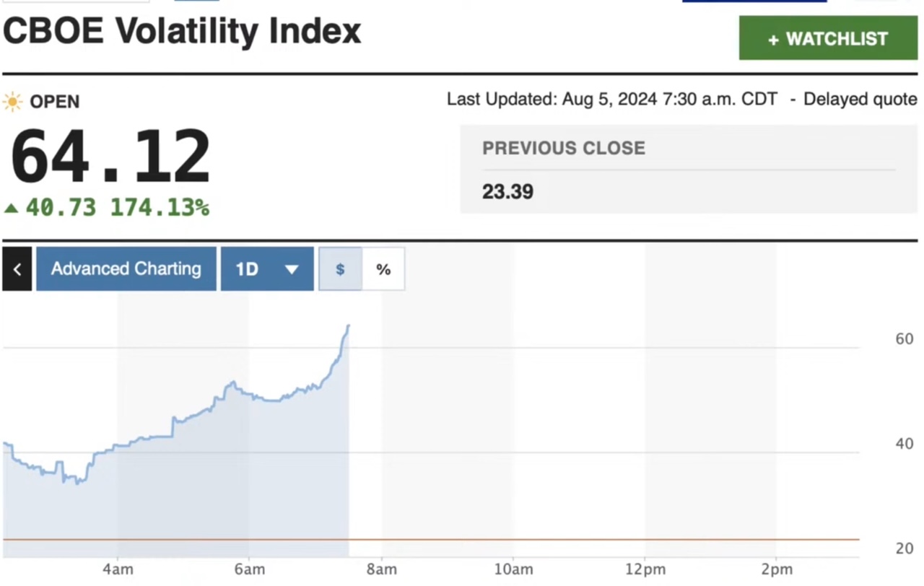Switch chart to dollar view
Screen dimensions: 924x586
point(340,269)
